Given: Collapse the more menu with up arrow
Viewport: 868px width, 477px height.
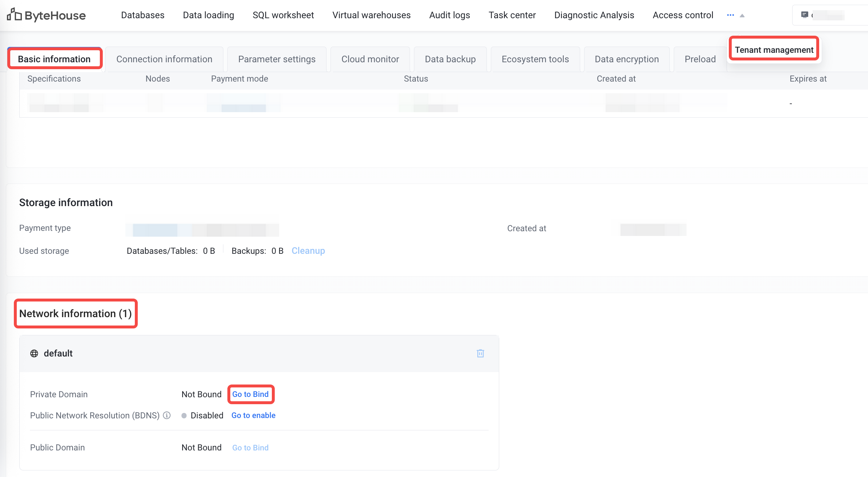Looking at the screenshot, I should [742, 16].
